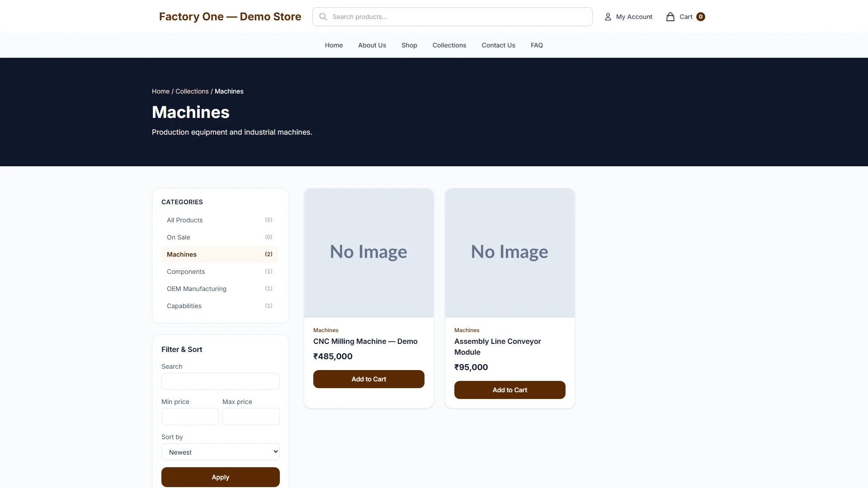Click the Filter & Sort heading
This screenshot has height=488, width=868.
pyautogui.click(x=182, y=349)
